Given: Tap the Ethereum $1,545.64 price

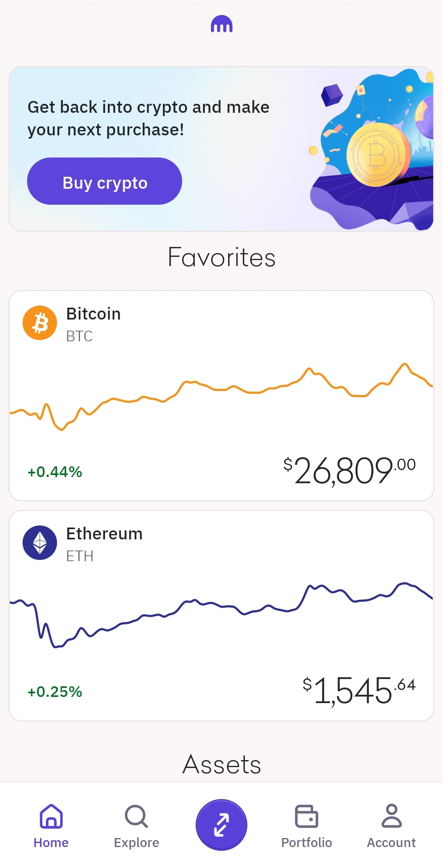Looking at the screenshot, I should click(x=359, y=691).
